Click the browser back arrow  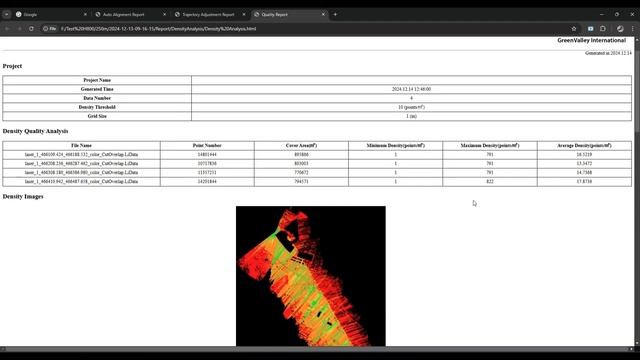pyautogui.click(x=7, y=29)
